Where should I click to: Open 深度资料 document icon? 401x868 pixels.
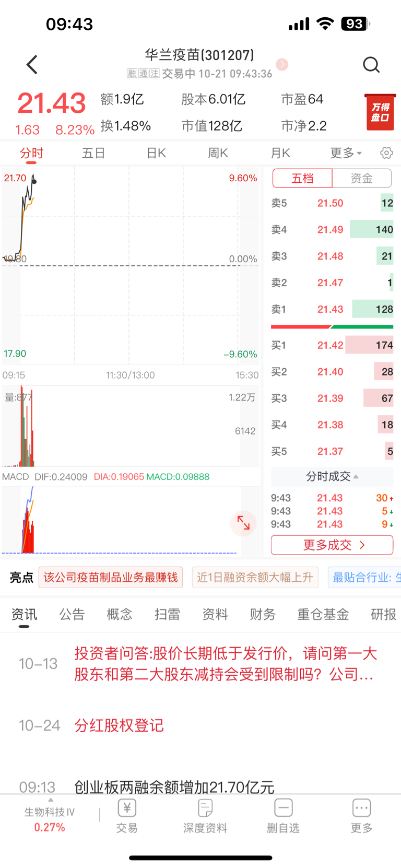[x=205, y=808]
